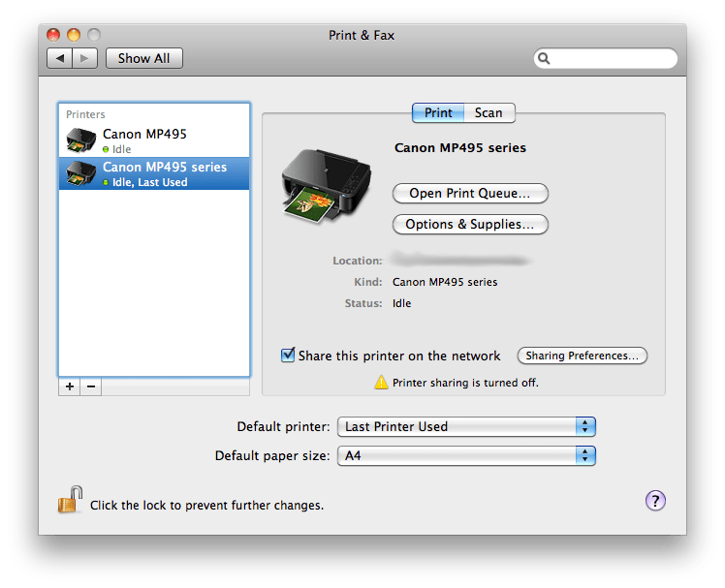The height and width of the screenshot is (588, 725).
Task: Select Canon MP495 series printer in list
Action: point(154,173)
